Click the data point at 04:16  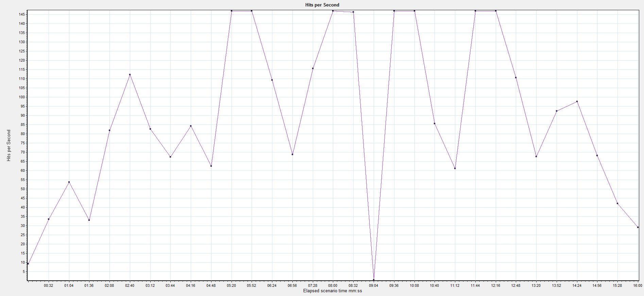[x=191, y=126]
